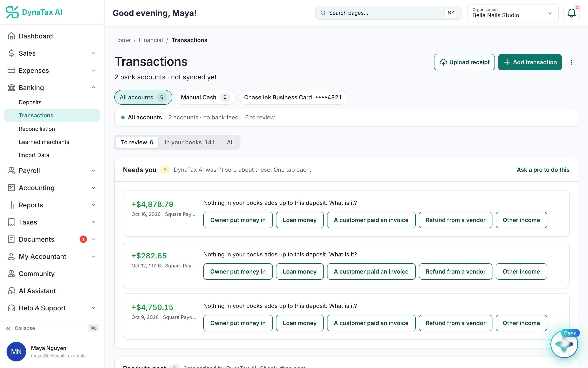Viewport: 588px width, 368px height.
Task: Click the Taxes bookmark icon
Action: [x=11, y=222]
